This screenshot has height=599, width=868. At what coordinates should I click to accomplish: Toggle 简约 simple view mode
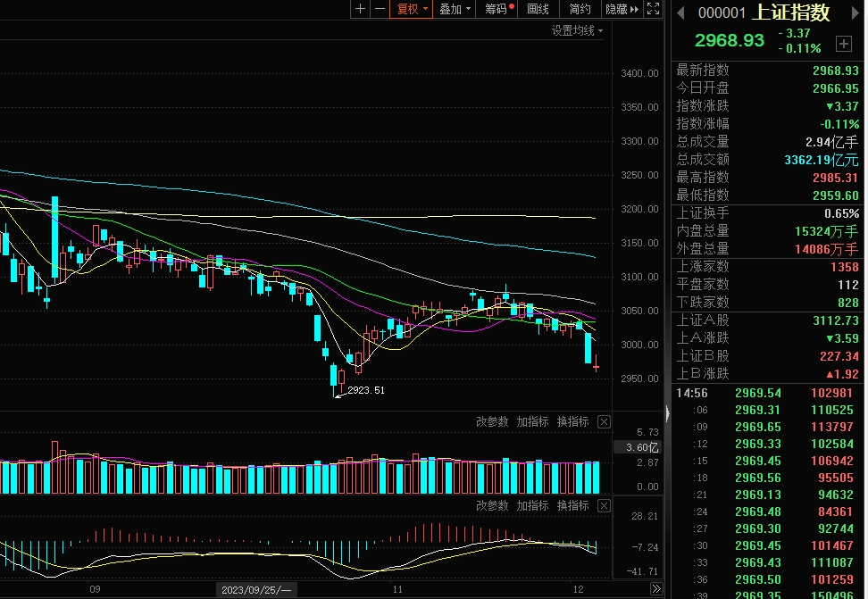(580, 9)
